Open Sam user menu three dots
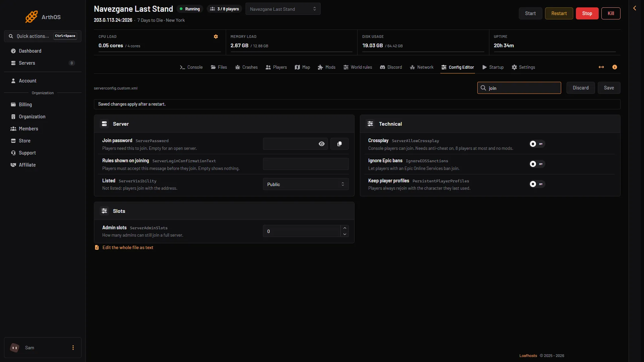 (x=73, y=348)
